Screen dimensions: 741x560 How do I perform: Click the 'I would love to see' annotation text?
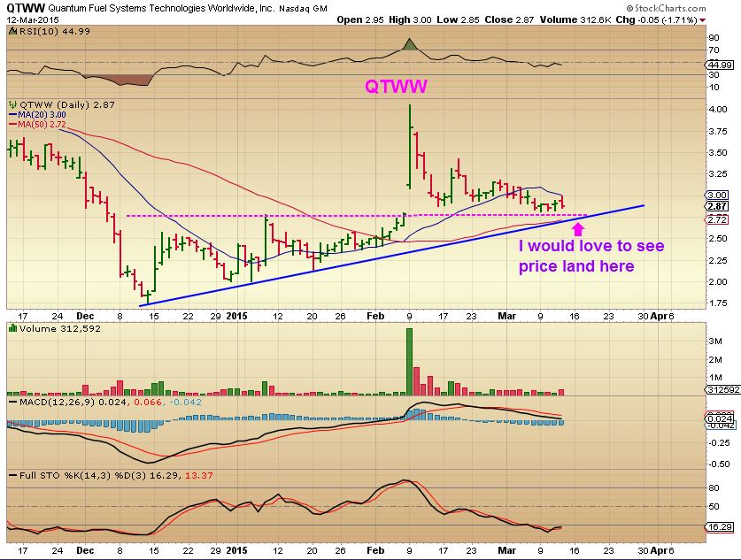click(591, 246)
